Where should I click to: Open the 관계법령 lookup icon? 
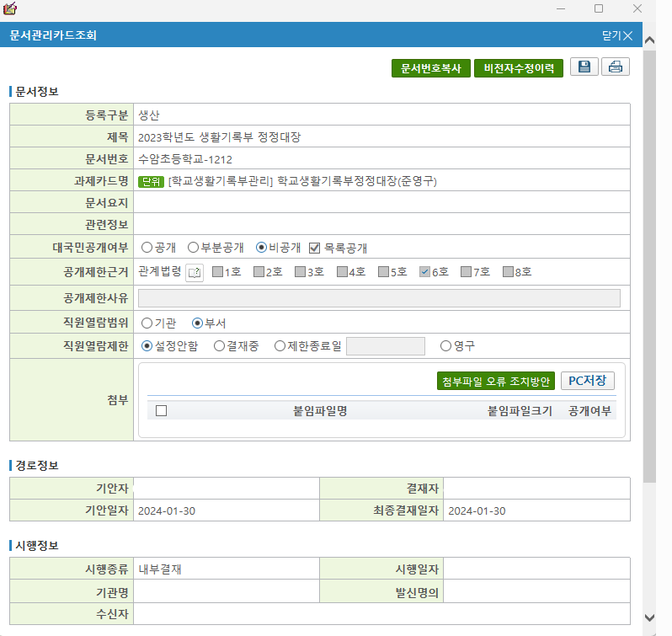(195, 272)
